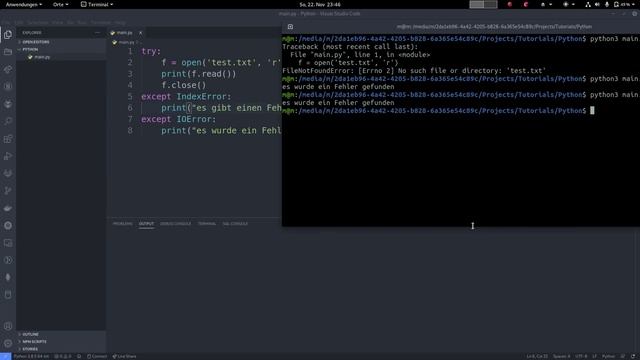Click the 'try:' line in the editor
Screen dimensions: 640x360
click(151, 51)
